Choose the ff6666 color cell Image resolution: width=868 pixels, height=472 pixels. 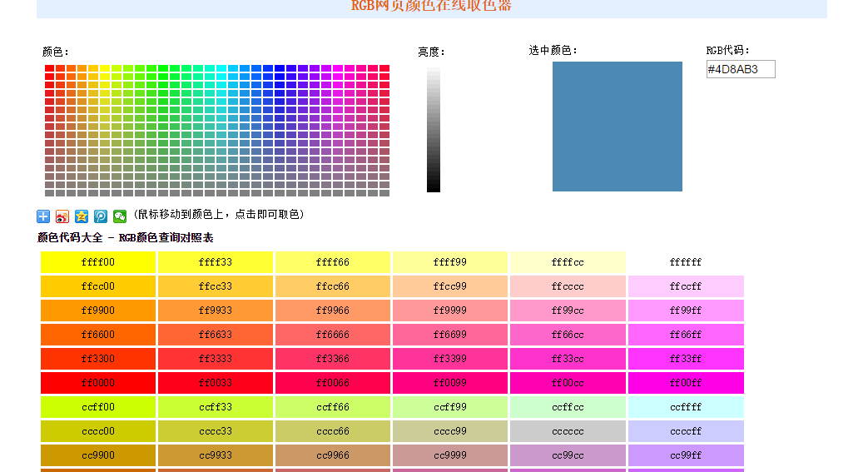tap(333, 335)
